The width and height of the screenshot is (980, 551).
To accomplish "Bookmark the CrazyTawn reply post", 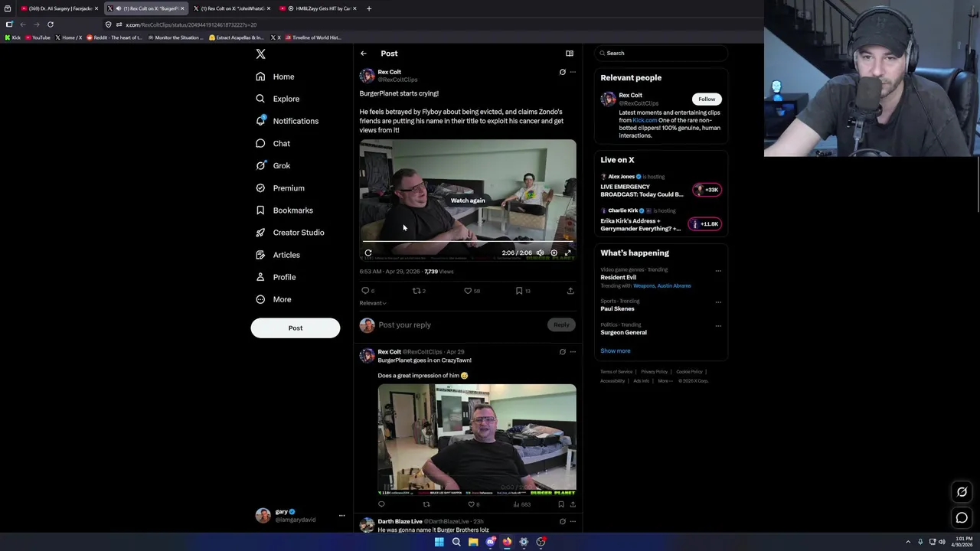I will pos(560,504).
